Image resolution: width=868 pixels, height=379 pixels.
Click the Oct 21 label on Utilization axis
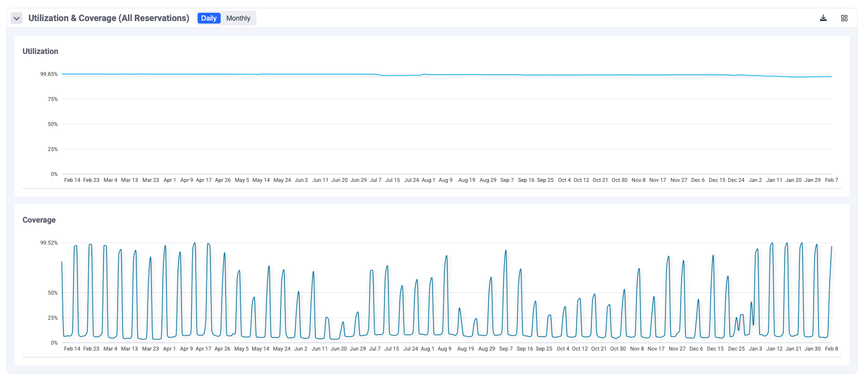[x=600, y=180]
